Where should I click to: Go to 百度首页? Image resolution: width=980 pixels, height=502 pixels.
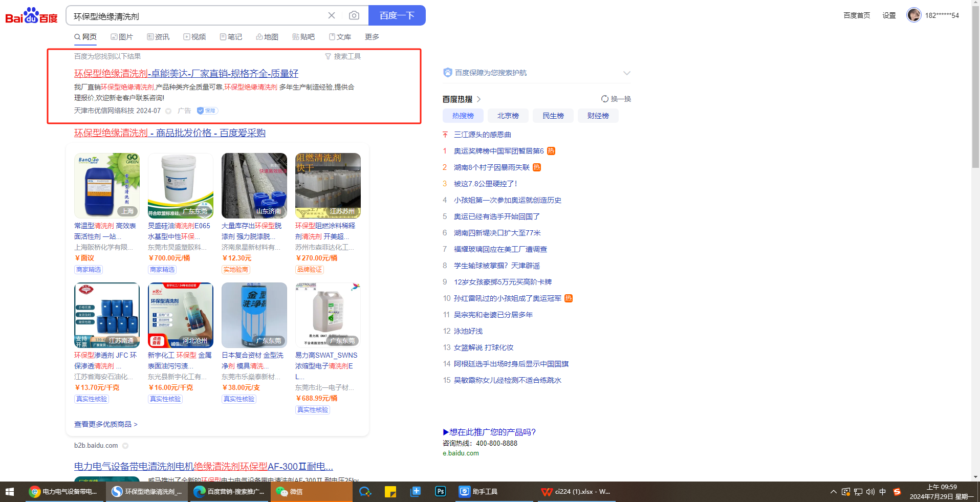pyautogui.click(x=857, y=15)
